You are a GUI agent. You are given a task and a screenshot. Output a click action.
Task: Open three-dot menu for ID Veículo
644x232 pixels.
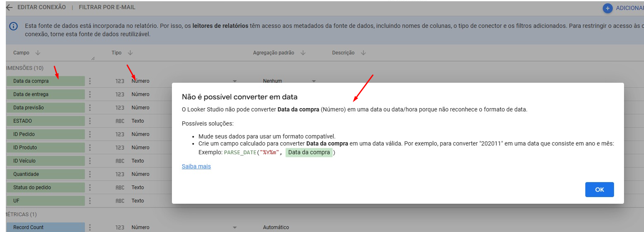coord(90,161)
